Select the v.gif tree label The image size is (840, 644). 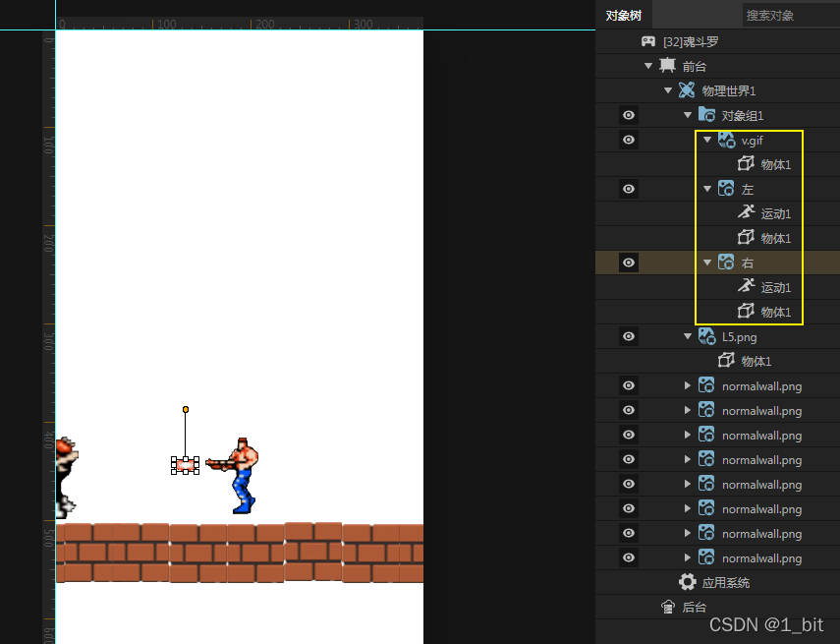tap(753, 141)
